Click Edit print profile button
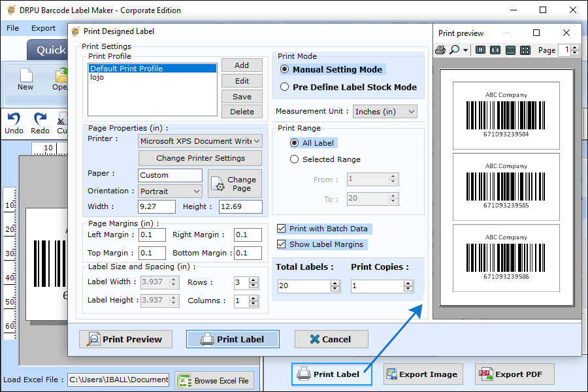 click(242, 81)
